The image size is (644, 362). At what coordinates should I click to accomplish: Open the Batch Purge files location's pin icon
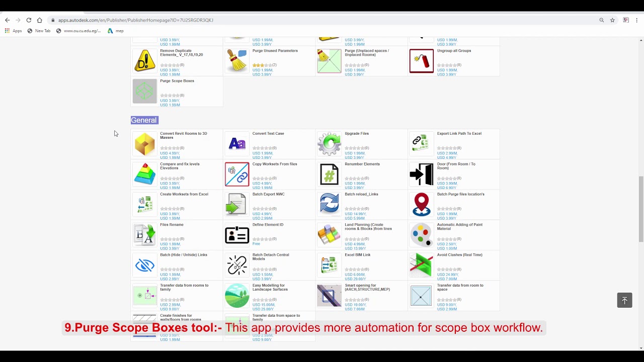coord(421,204)
